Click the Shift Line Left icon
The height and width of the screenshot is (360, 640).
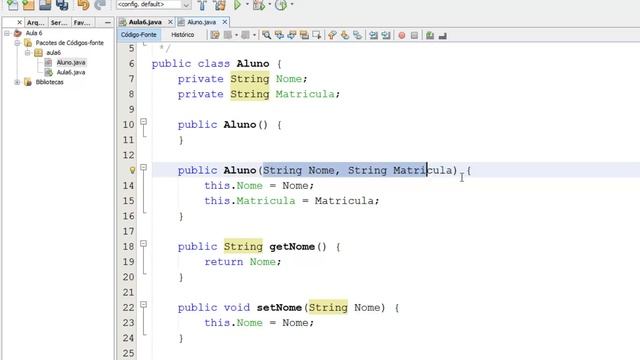[x=373, y=35]
